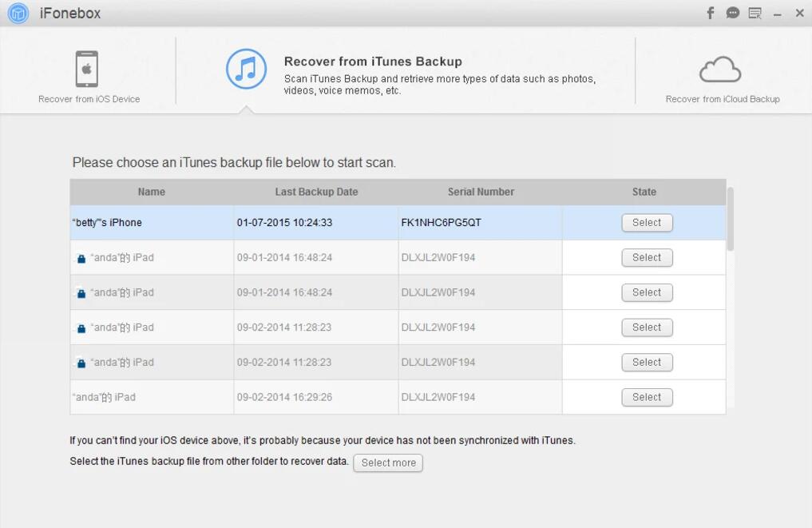
Task: Click the date 01-07-2015 10:24:33
Action: [x=284, y=223]
